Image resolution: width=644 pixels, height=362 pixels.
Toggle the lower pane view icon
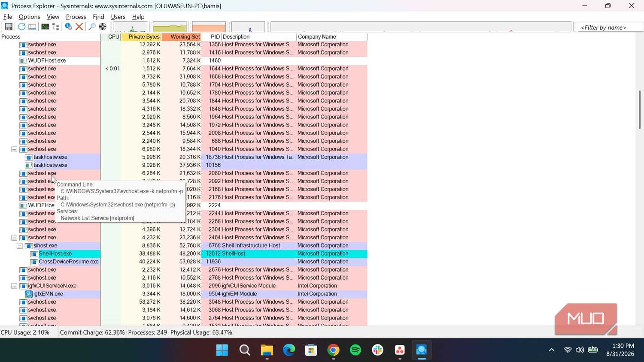point(32,27)
